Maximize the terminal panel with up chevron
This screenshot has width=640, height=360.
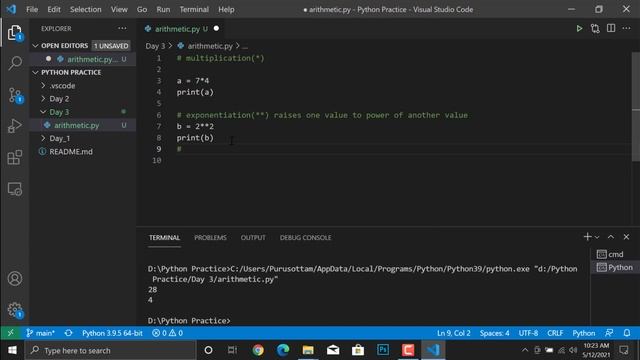tap(611, 237)
